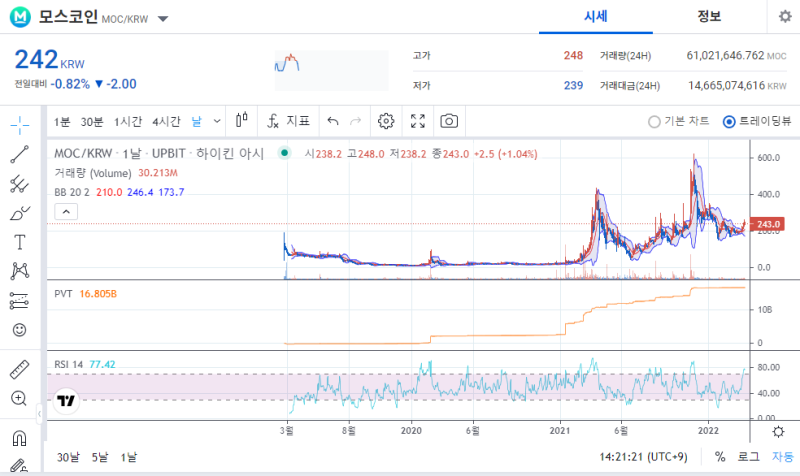This screenshot has height=476, width=800.
Task: Set interval to 30분
Action: coord(92,121)
